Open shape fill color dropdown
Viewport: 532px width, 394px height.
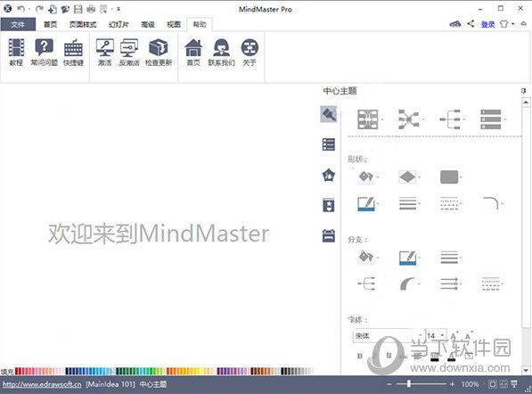pyautogui.click(x=368, y=176)
